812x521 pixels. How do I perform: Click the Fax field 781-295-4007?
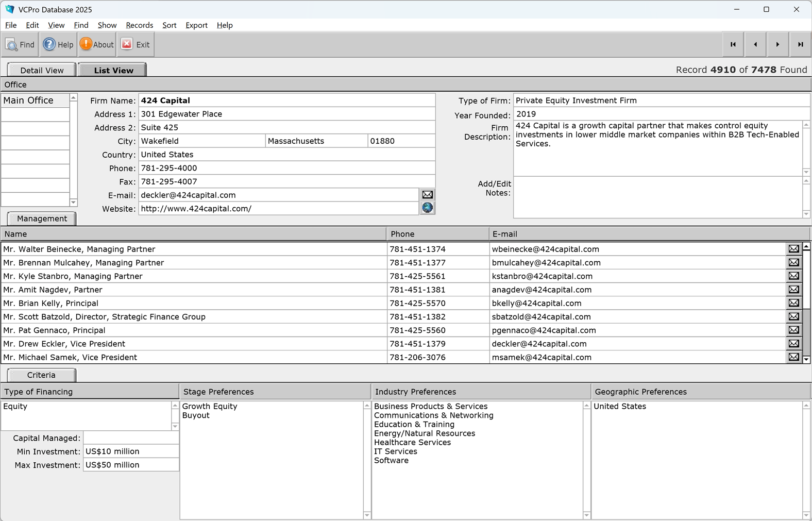pyautogui.click(x=287, y=181)
